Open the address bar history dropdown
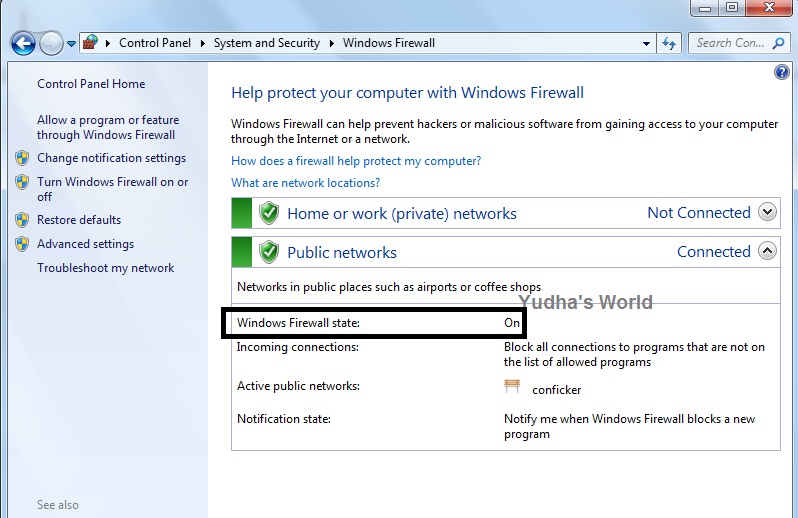 (x=646, y=43)
